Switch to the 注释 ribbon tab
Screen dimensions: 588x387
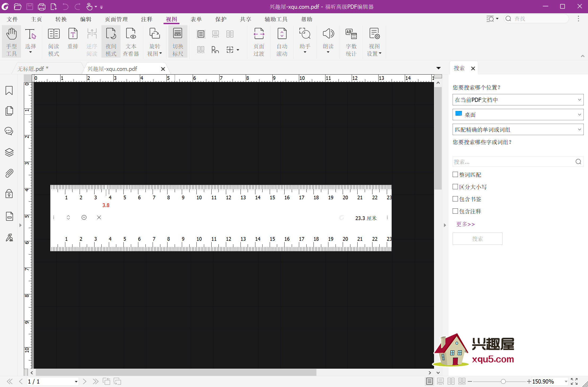(x=147, y=19)
